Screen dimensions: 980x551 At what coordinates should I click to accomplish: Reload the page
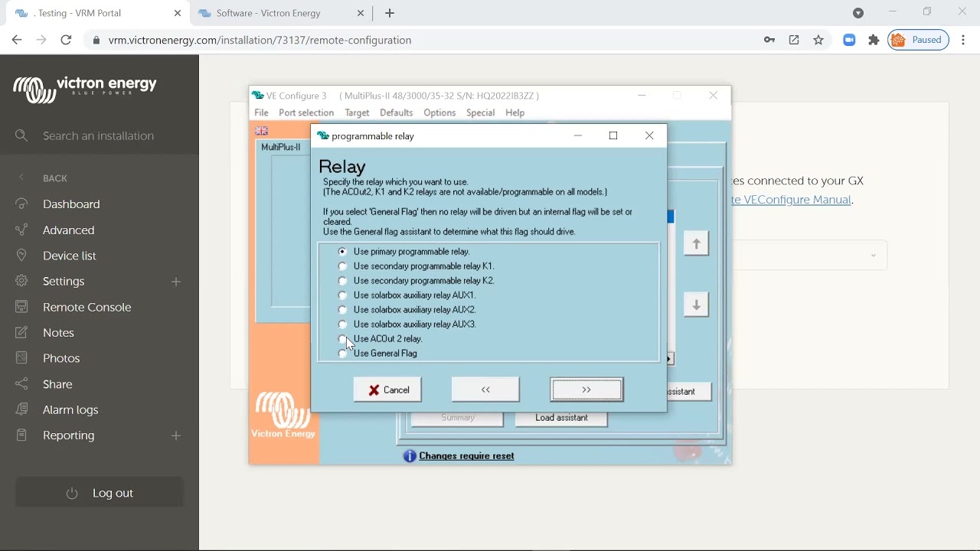pos(66,40)
